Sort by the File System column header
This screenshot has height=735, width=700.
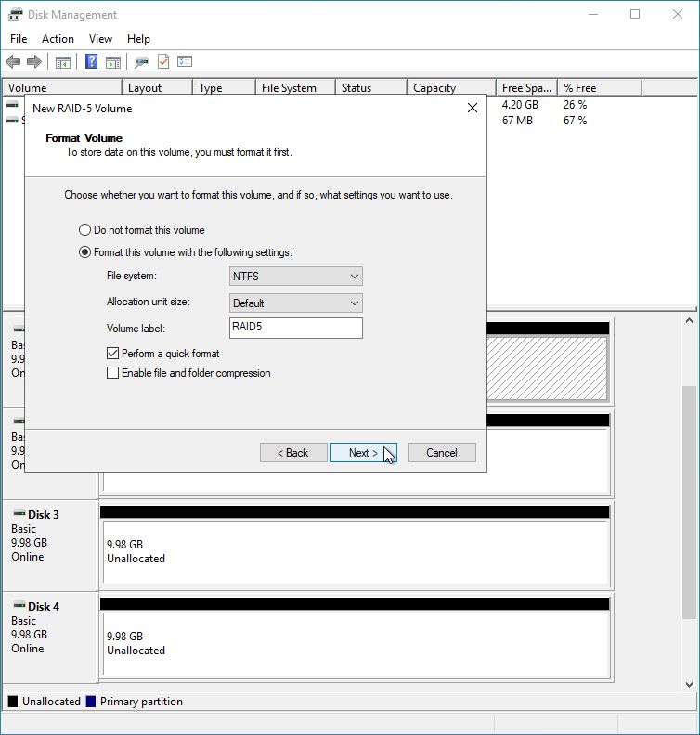[296, 87]
